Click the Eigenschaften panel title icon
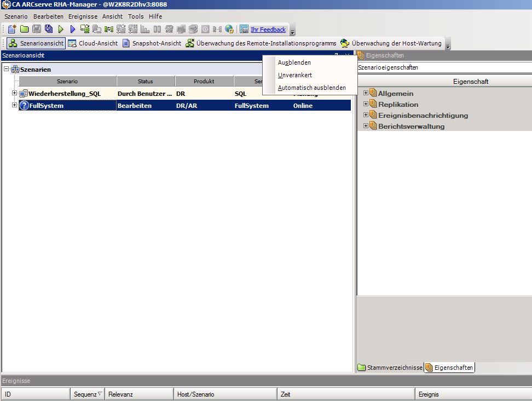This screenshot has height=401, width=532. click(x=361, y=55)
